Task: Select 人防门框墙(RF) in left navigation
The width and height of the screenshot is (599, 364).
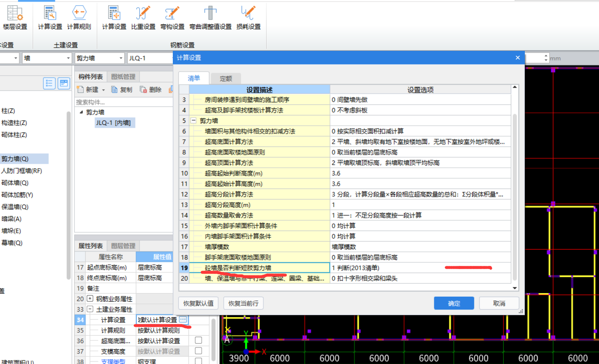Action: click(x=22, y=171)
